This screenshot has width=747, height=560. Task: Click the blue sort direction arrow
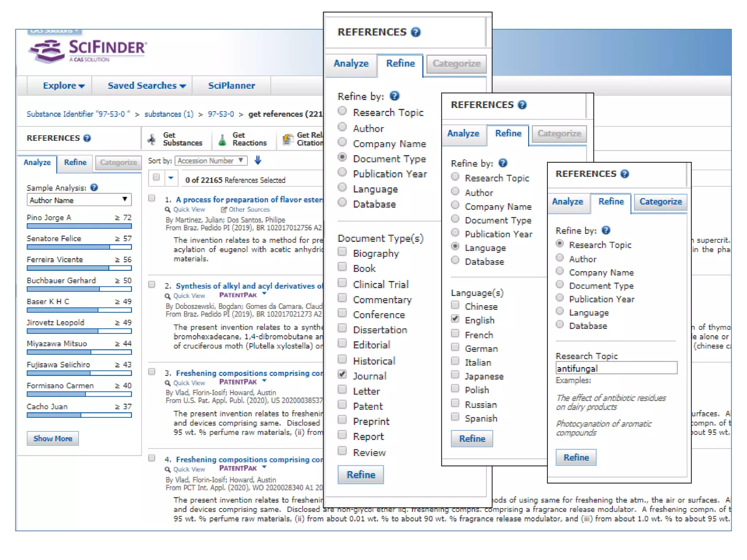[258, 160]
